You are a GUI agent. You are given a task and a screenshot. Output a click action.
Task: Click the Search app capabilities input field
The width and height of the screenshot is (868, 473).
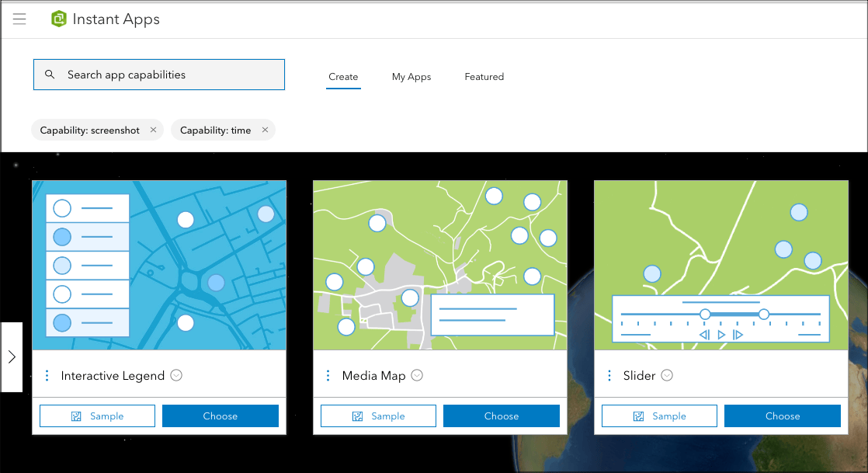click(158, 74)
